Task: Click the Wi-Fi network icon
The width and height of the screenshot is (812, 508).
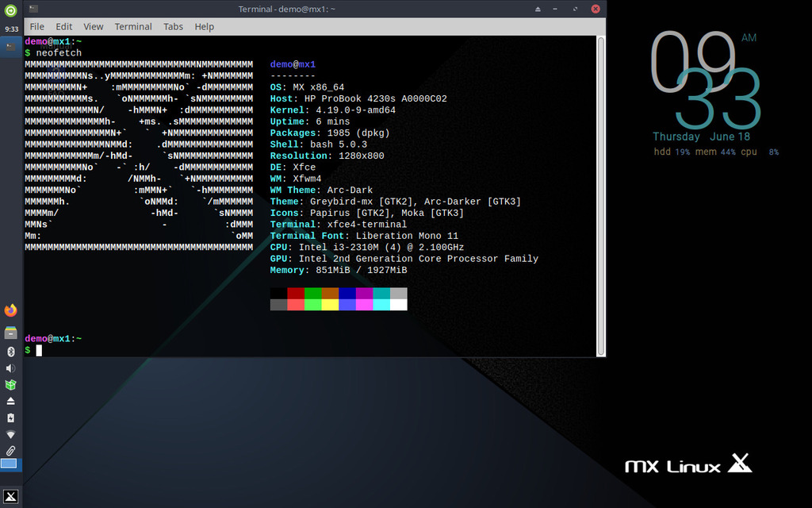Action: (x=10, y=434)
